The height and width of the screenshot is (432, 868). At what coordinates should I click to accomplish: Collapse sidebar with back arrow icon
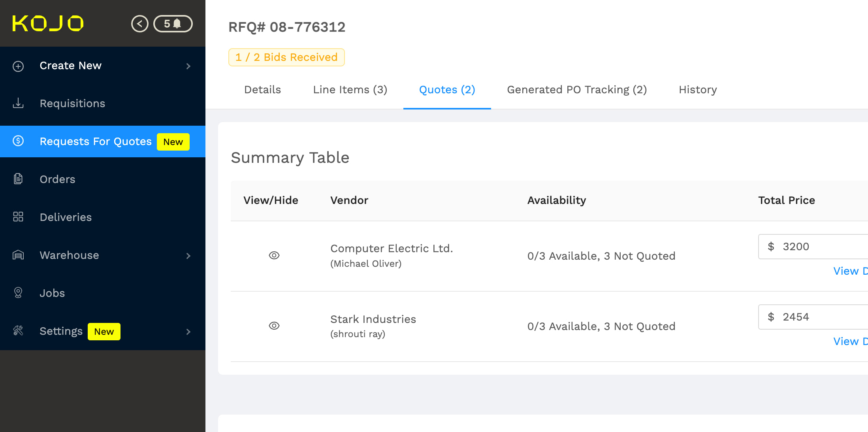pyautogui.click(x=139, y=24)
